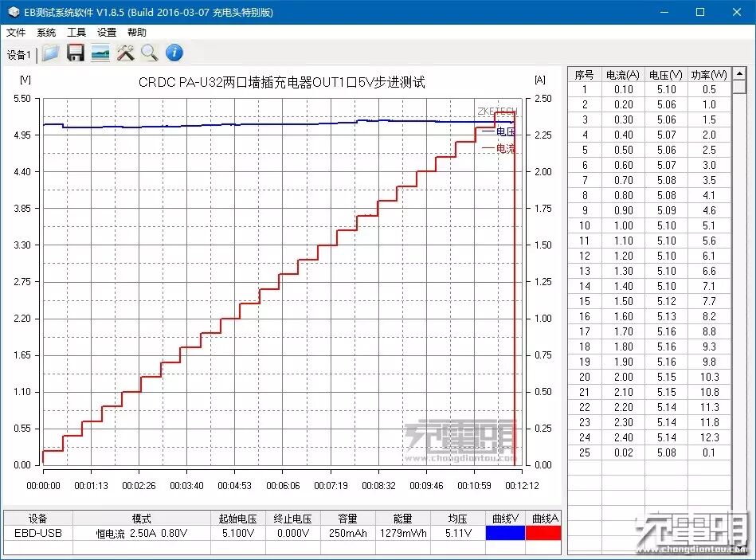Click the magnifier search toolbar icon

(150, 53)
